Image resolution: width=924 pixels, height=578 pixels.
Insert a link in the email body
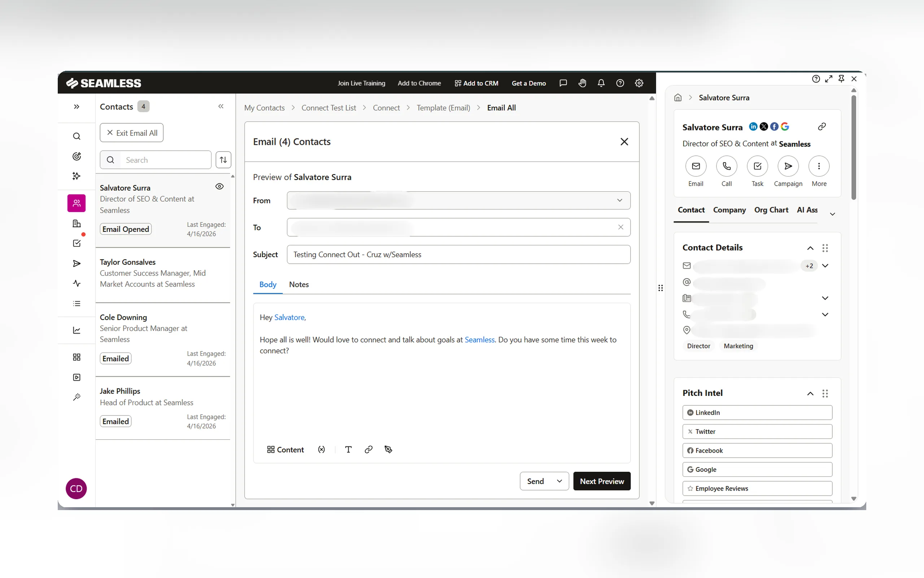pyautogui.click(x=369, y=449)
